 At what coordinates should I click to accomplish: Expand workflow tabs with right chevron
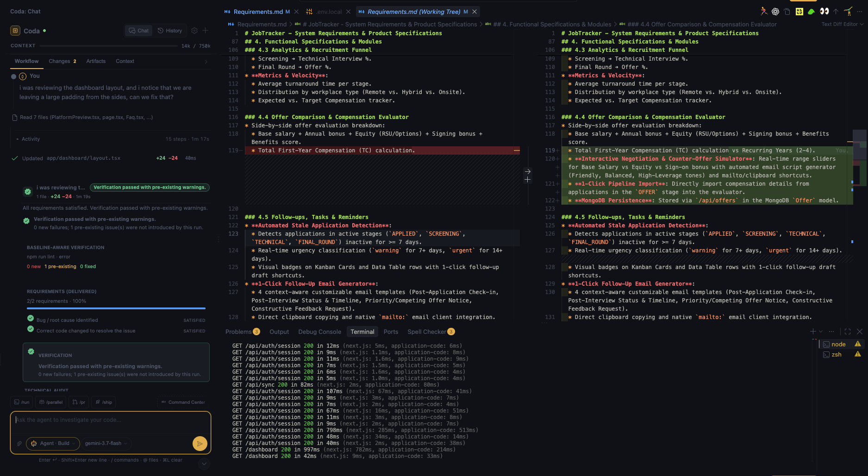(206, 62)
